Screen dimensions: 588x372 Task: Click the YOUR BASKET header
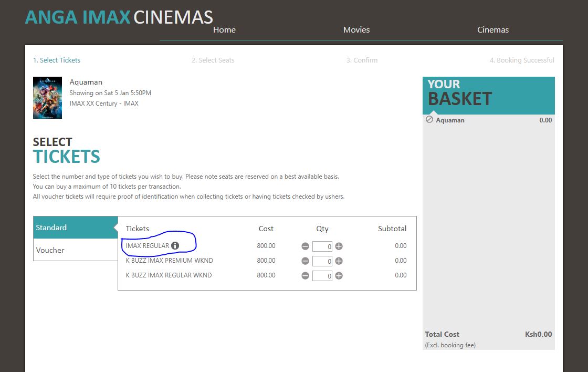coord(489,95)
